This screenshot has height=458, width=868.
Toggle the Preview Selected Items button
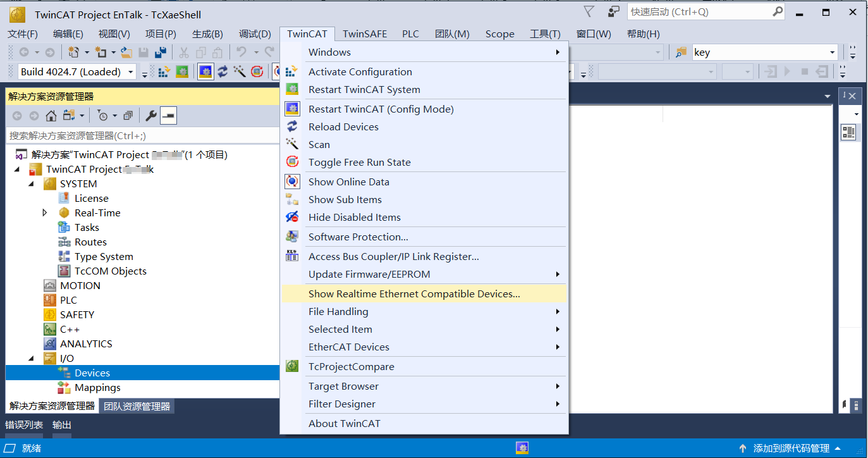(x=169, y=116)
